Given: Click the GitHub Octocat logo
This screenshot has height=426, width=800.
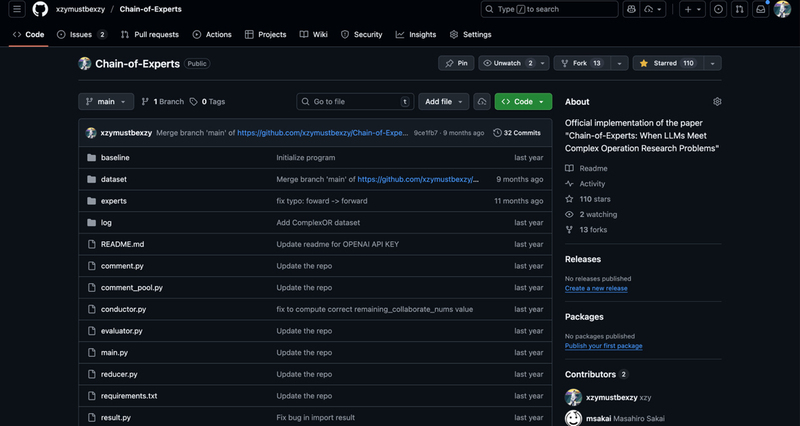Looking at the screenshot, I should [x=40, y=9].
